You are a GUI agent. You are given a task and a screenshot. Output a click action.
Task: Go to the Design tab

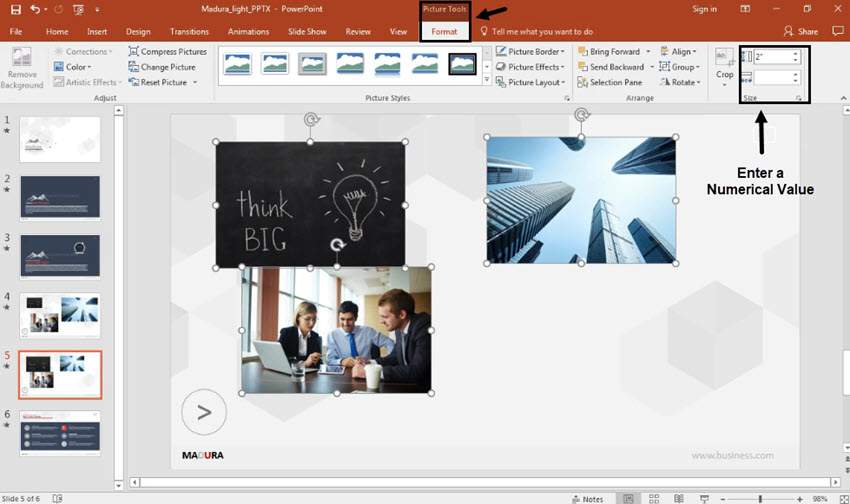(138, 31)
